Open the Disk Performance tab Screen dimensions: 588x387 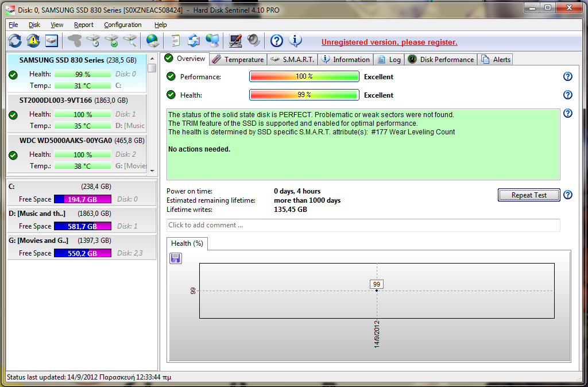pyautogui.click(x=440, y=60)
